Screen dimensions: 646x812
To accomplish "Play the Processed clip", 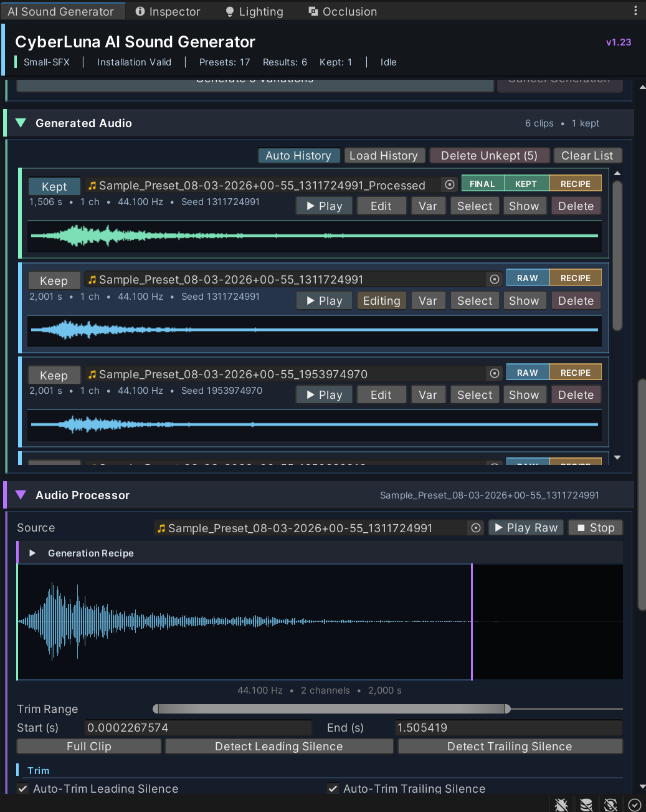I will coord(324,206).
